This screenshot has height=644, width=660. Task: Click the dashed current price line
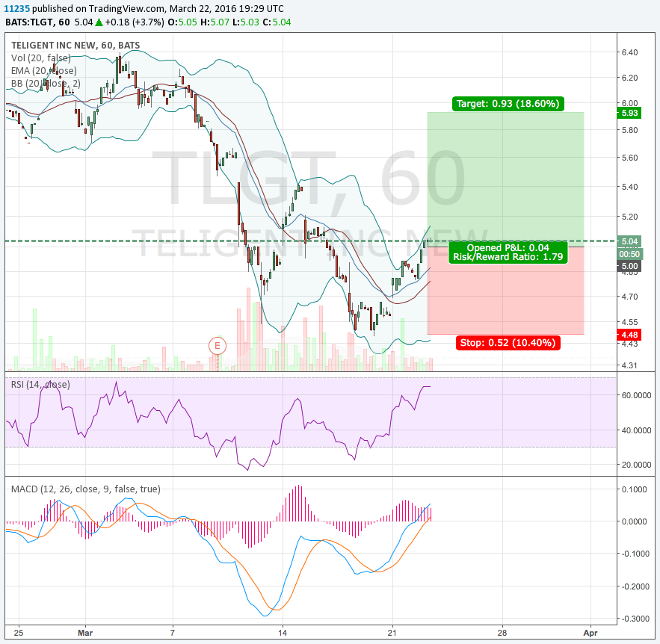click(311, 241)
